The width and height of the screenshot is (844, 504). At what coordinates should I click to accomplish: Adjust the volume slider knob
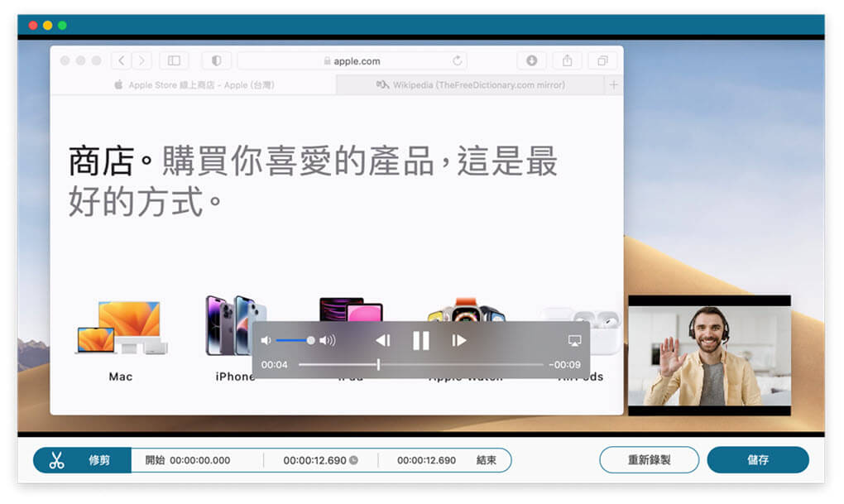310,340
